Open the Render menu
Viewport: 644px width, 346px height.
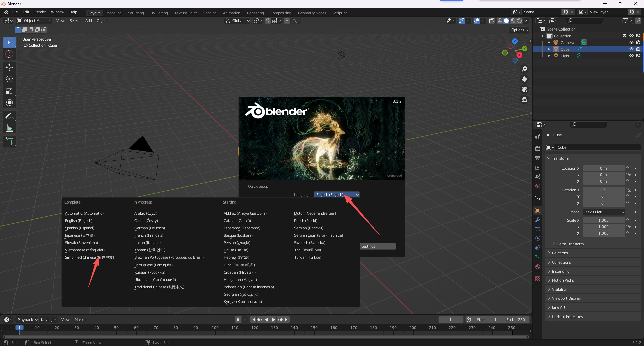[x=40, y=12]
